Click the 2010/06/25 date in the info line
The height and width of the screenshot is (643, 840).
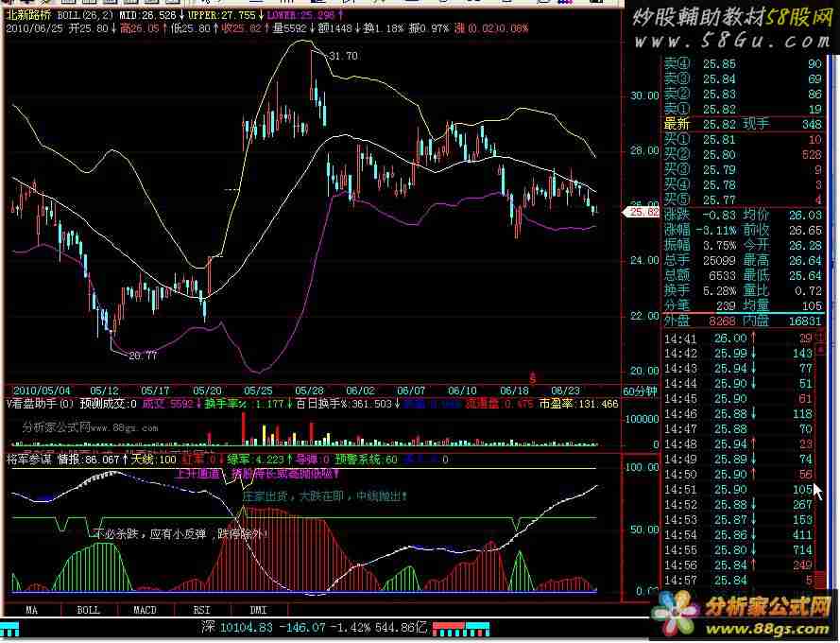pos(34,27)
